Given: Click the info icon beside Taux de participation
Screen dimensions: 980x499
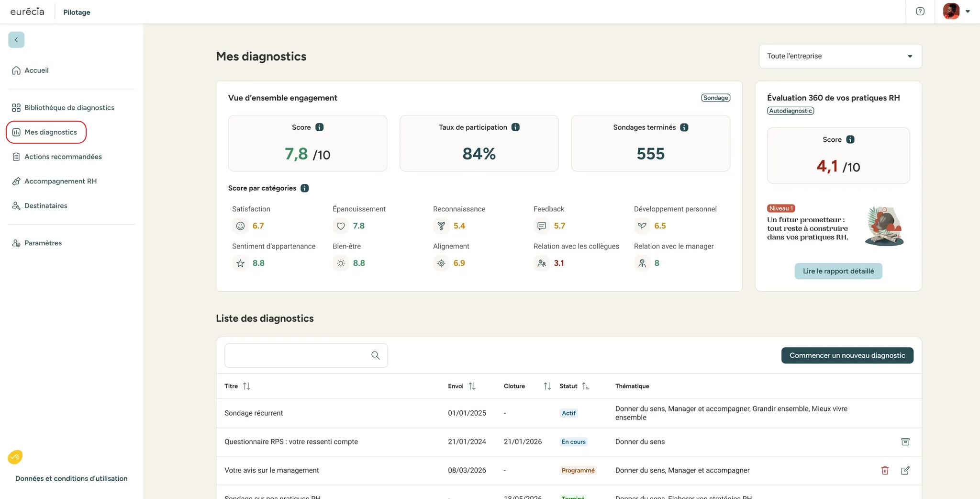Looking at the screenshot, I should 515,127.
